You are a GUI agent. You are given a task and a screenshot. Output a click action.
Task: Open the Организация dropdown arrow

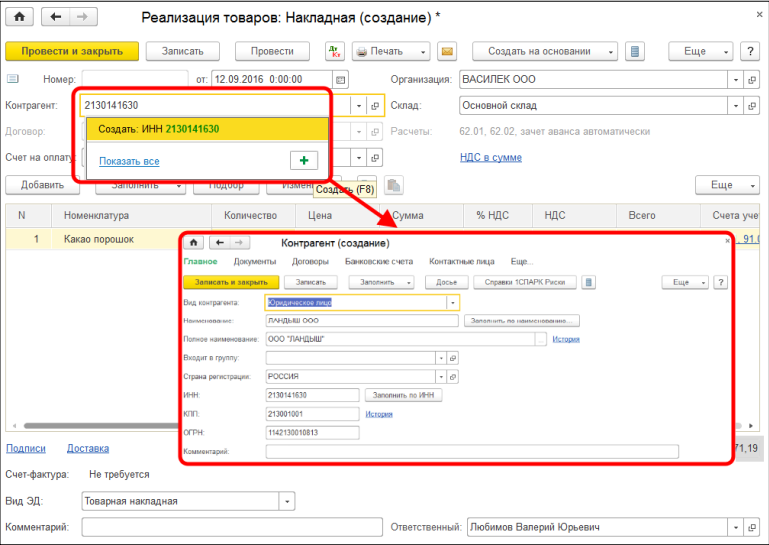[736, 80]
